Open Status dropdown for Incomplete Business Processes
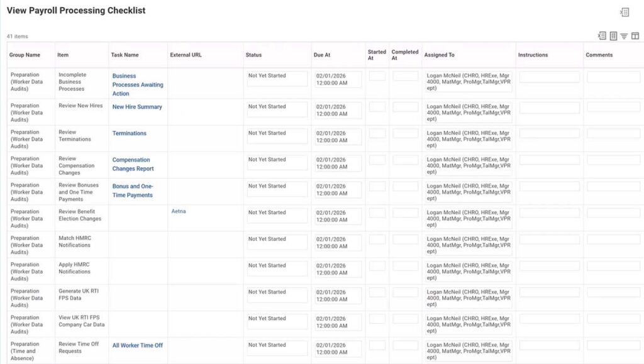The image size is (644, 364). tap(275, 80)
